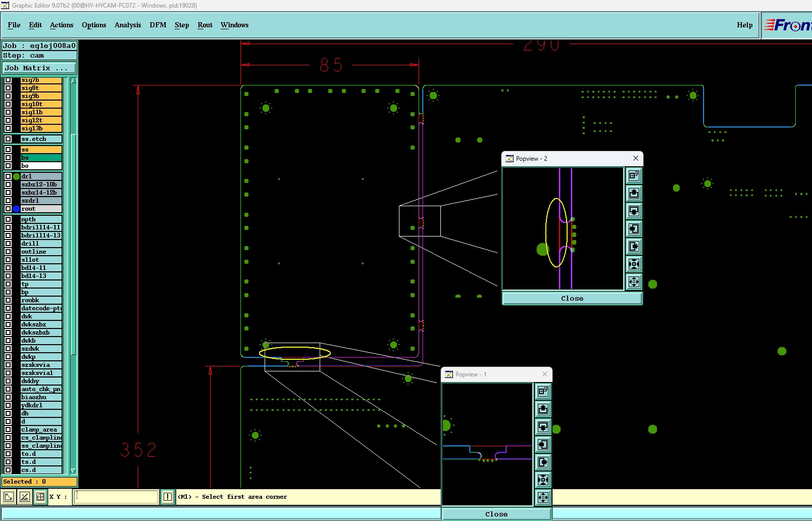Toggle the checkbox beside the sig8t layer
The image size is (812, 521).
coord(8,88)
